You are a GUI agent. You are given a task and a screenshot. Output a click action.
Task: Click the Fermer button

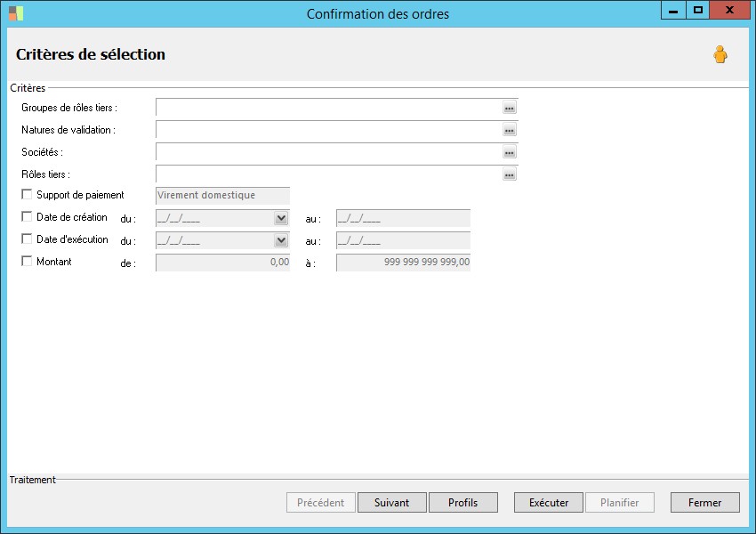tap(704, 503)
